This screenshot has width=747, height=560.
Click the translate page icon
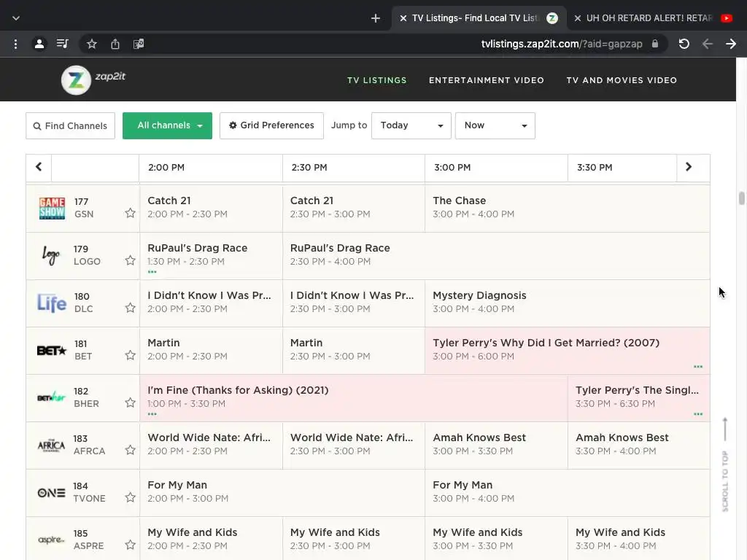(139, 44)
